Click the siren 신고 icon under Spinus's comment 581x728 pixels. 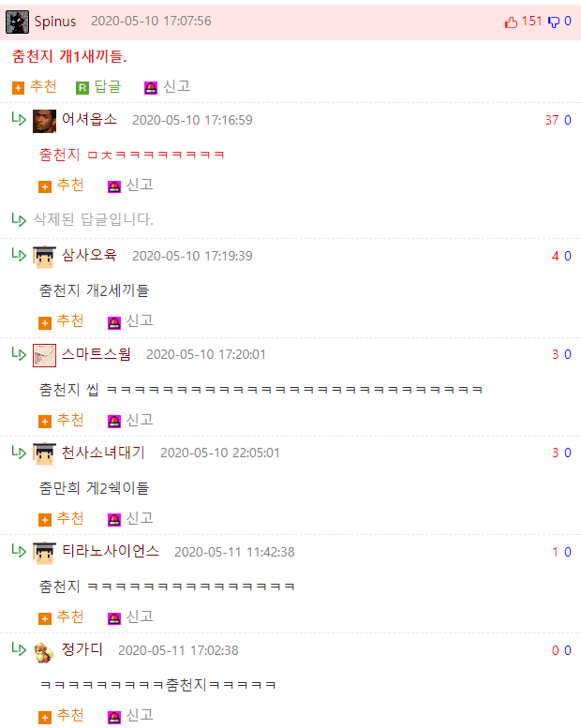coord(151,88)
